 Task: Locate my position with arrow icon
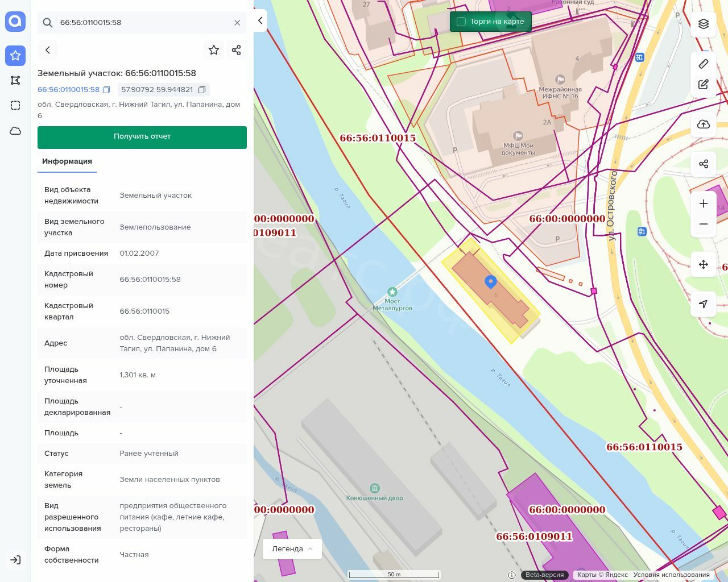(704, 304)
